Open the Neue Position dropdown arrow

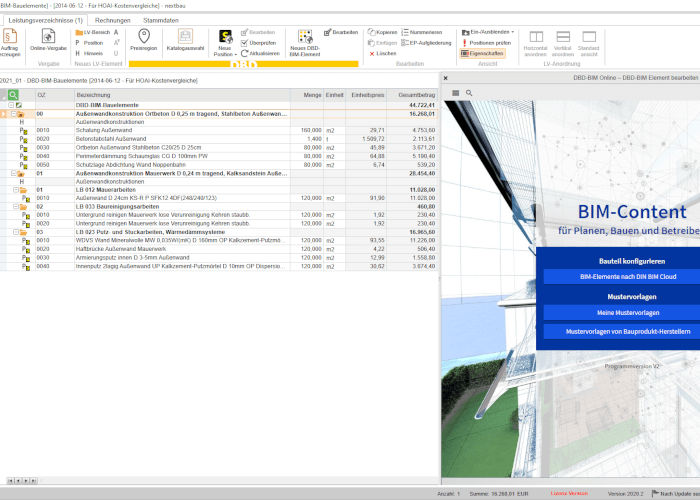[236, 54]
